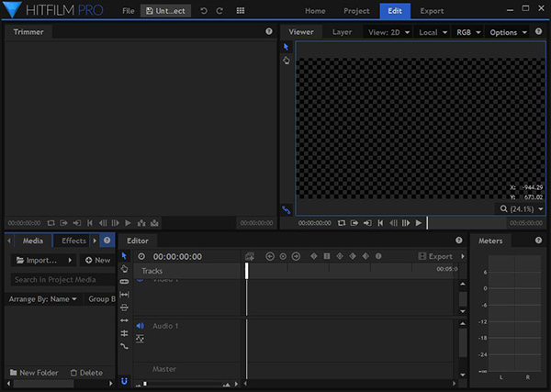The height and width of the screenshot is (392, 551).
Task: Step back one frame in the Trimmer
Action: (103, 223)
